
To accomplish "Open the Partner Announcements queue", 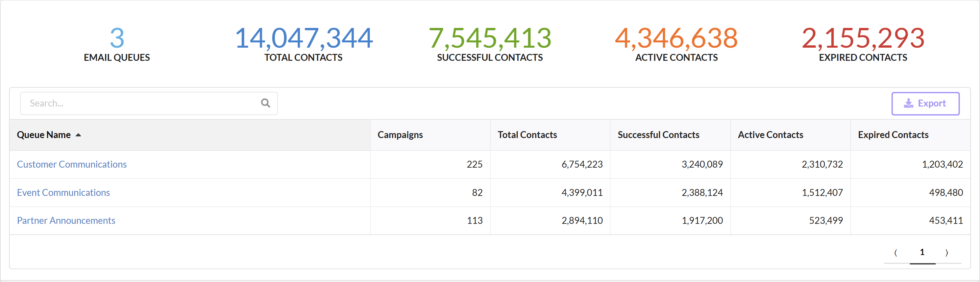I will click(x=66, y=221).
